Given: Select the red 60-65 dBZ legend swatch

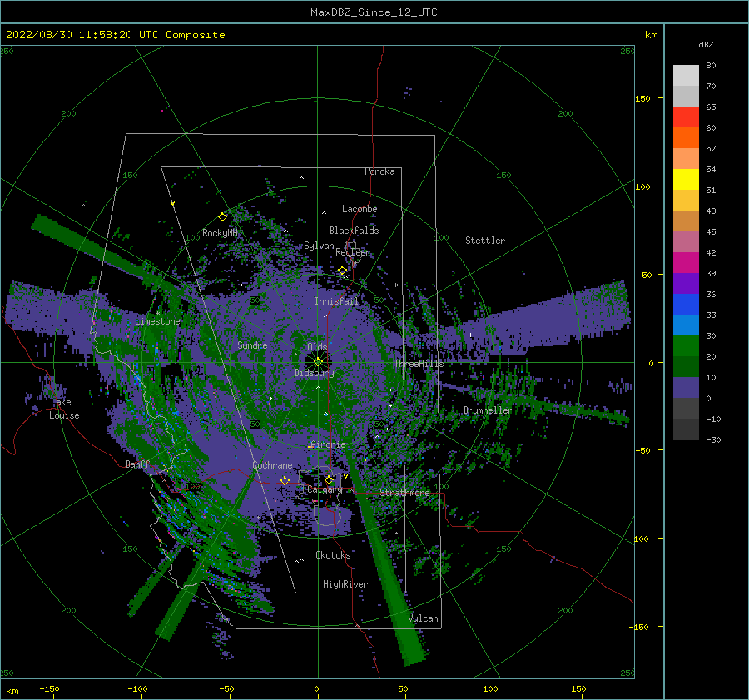Looking at the screenshot, I should (686, 117).
